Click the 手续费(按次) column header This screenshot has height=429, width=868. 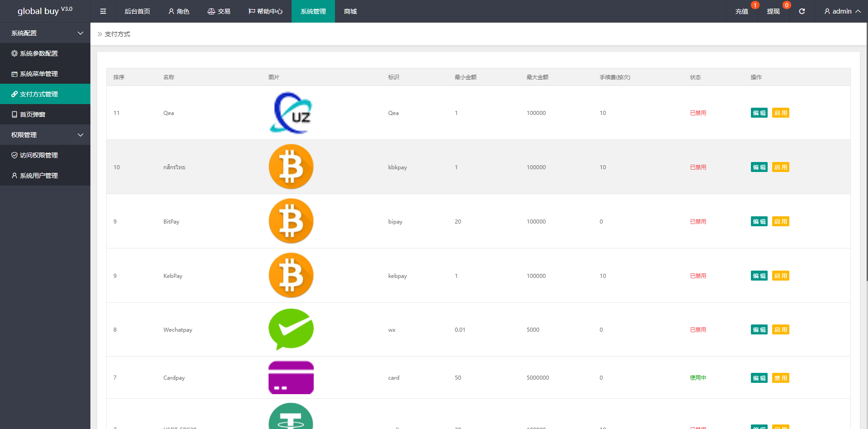point(615,77)
